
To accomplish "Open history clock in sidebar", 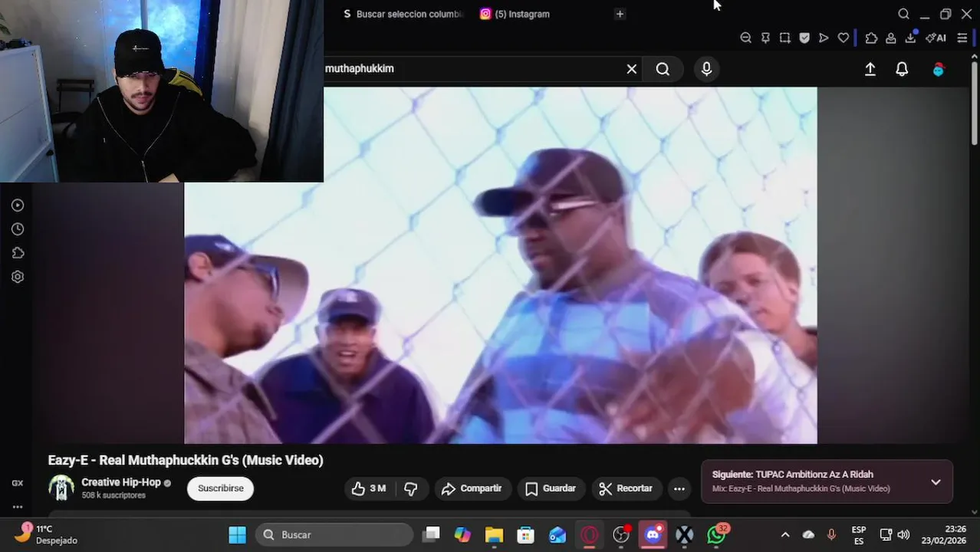I will [x=18, y=229].
